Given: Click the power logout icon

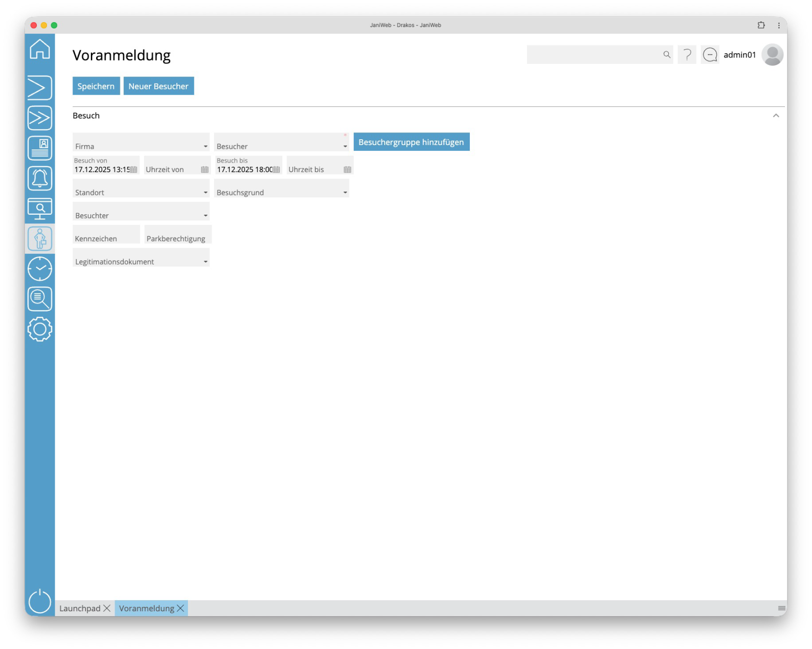Looking at the screenshot, I should click(x=40, y=601).
